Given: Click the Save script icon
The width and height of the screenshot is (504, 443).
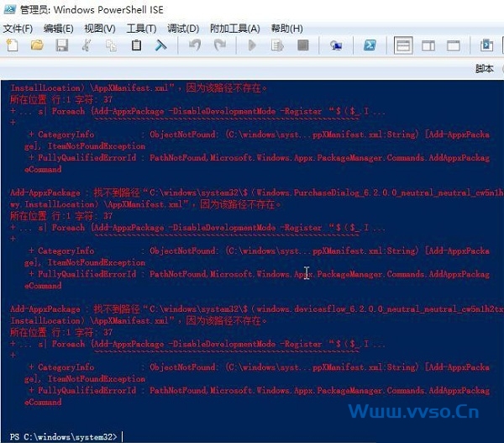Looking at the screenshot, I should (61, 45).
